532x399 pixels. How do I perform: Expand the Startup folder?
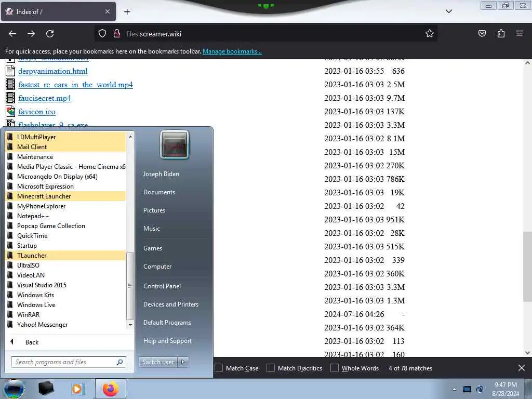pos(66,245)
